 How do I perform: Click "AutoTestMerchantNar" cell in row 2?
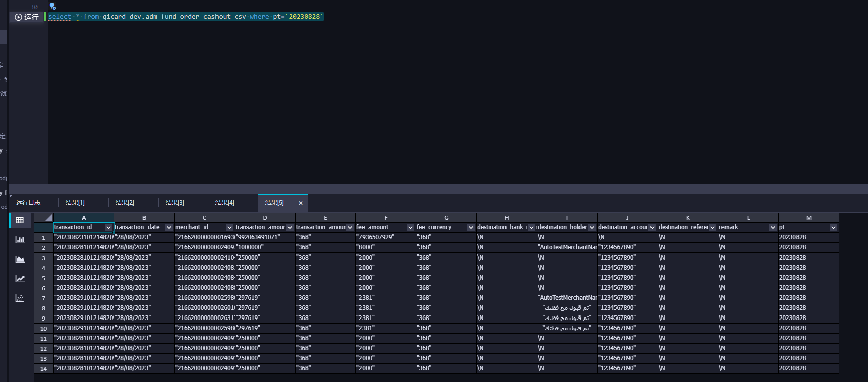click(567, 247)
